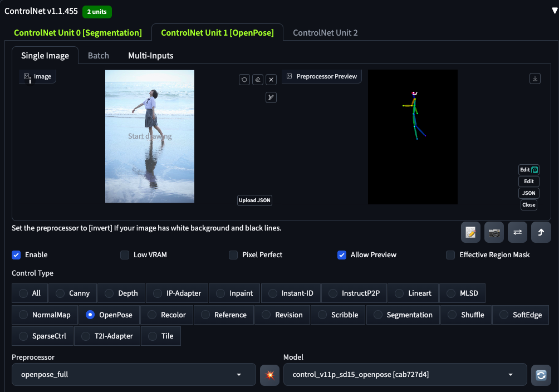This screenshot has height=392, width=559.
Task: Click the eraser icon on the image canvas
Action: click(258, 80)
